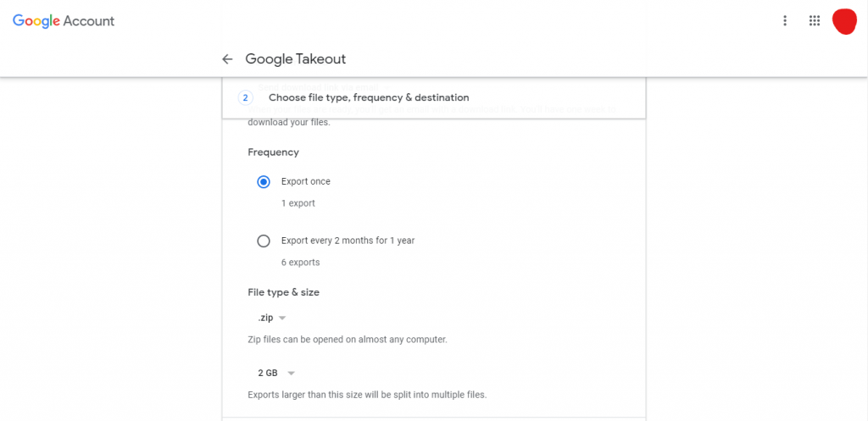This screenshot has width=868, height=421.
Task: Click the small arrow beside 2 GB
Action: click(292, 374)
